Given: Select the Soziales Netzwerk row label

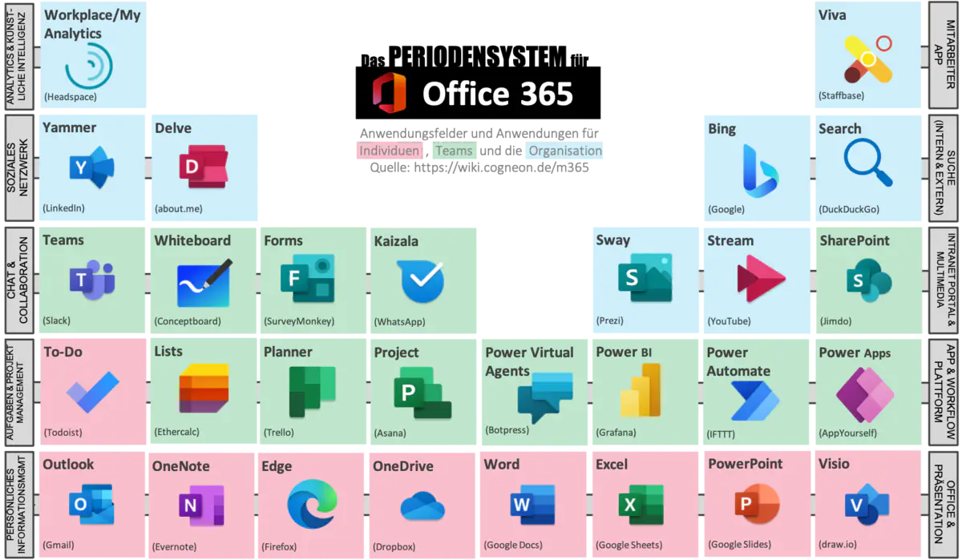Looking at the screenshot, I should click(x=18, y=167).
